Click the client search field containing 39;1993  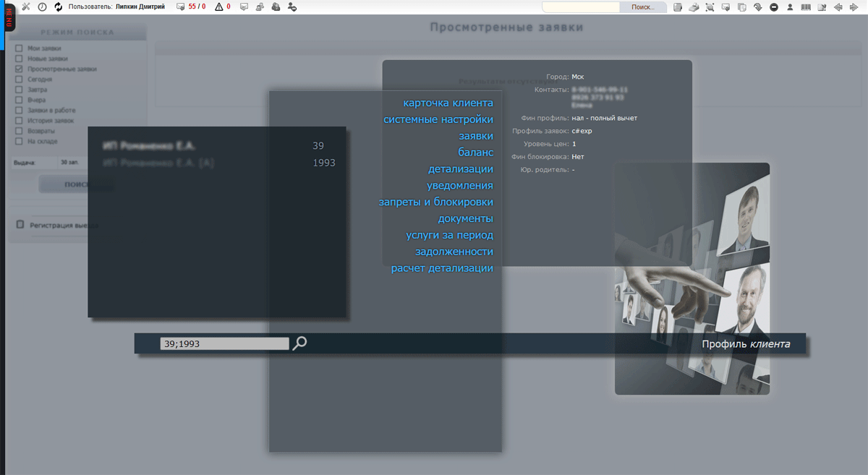(224, 344)
